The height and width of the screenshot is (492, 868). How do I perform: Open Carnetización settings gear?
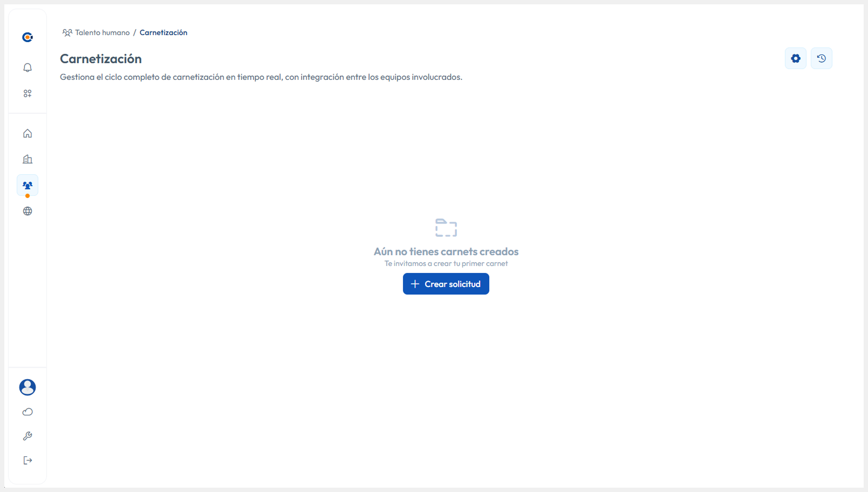[796, 58]
